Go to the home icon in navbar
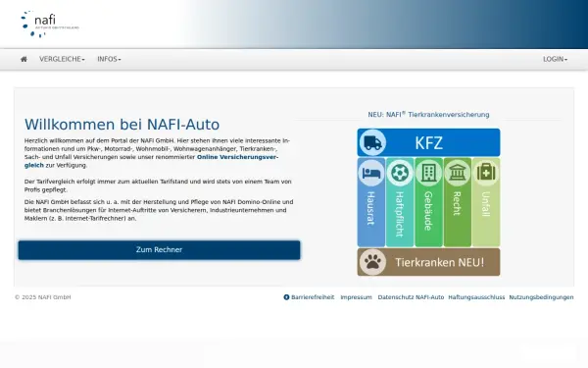Viewport: 588px width, 368px height. [24, 59]
